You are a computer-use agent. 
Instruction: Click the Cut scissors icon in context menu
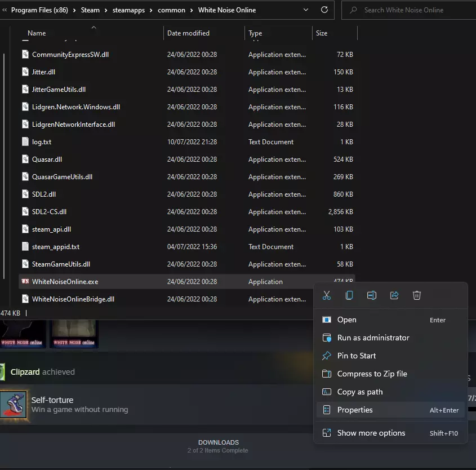[327, 295]
